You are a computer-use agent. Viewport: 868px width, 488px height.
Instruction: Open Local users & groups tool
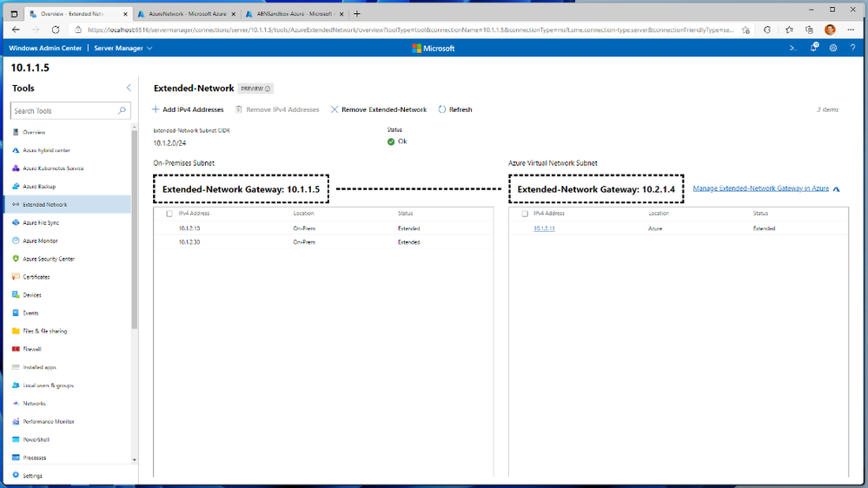[48, 385]
